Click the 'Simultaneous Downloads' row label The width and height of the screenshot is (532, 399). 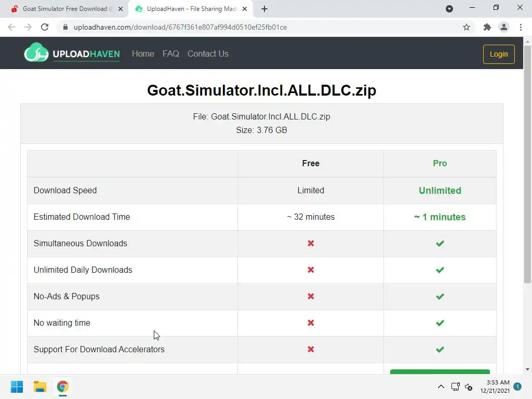click(x=81, y=243)
